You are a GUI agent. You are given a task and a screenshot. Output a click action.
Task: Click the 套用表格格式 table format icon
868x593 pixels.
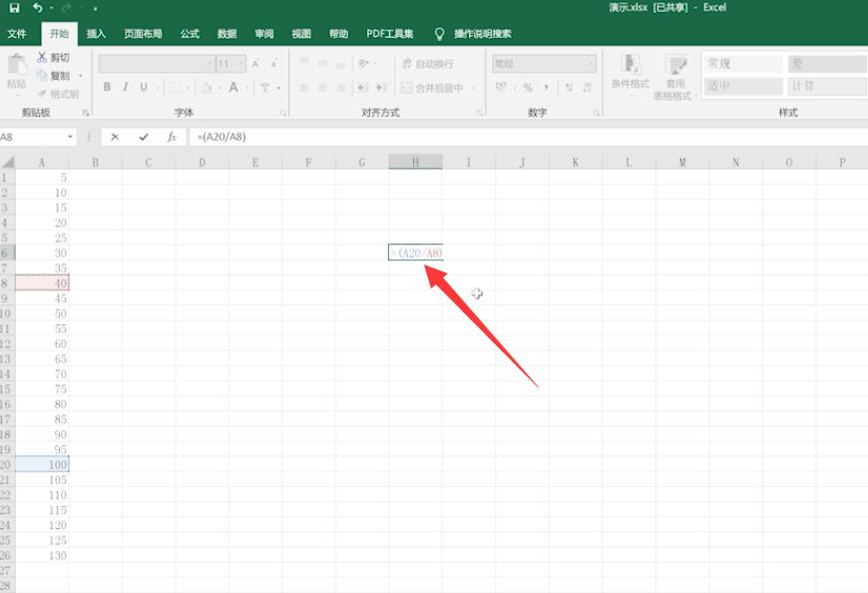(675, 64)
